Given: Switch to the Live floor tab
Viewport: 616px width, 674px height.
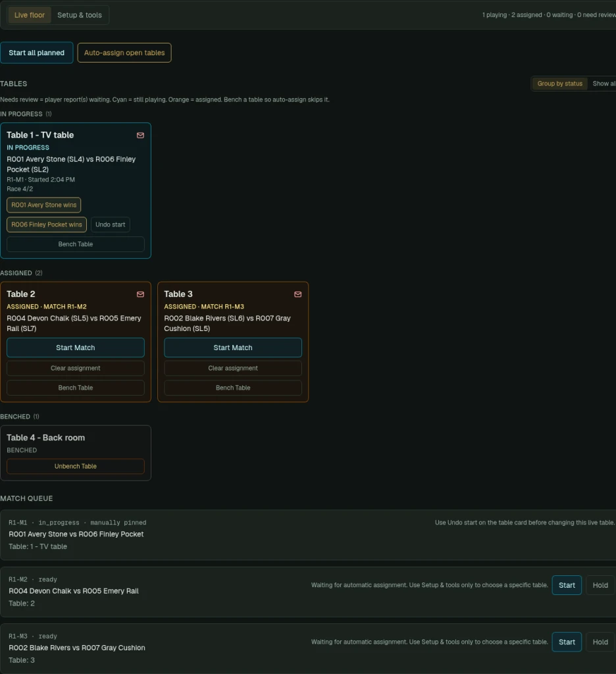Looking at the screenshot, I should point(29,15).
